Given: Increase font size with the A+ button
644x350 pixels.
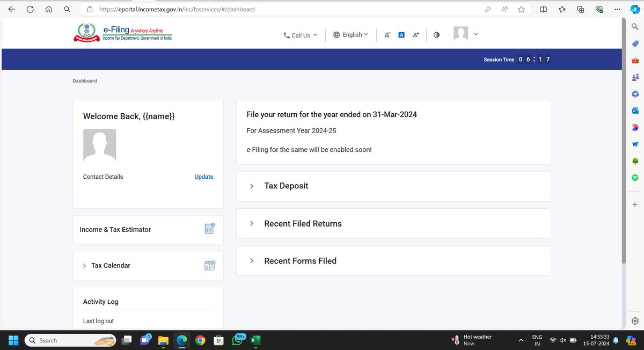Looking at the screenshot, I should [x=416, y=35].
